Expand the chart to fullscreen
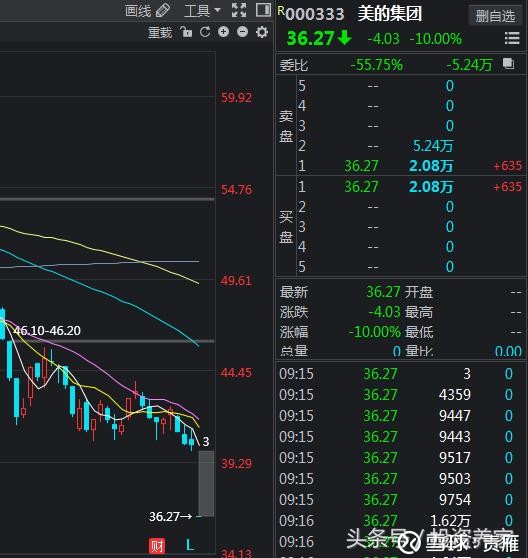 click(x=239, y=10)
